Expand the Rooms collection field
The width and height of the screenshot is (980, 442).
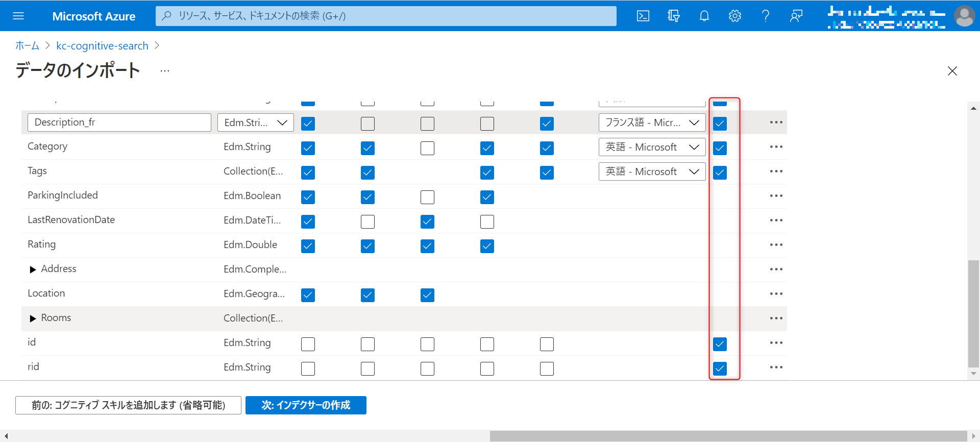click(33, 318)
